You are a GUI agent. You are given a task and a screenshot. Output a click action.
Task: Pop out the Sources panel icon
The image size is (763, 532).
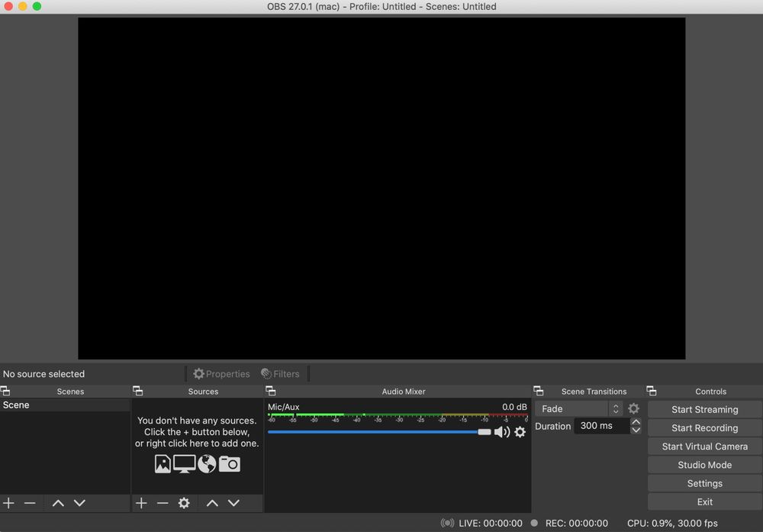(x=138, y=391)
